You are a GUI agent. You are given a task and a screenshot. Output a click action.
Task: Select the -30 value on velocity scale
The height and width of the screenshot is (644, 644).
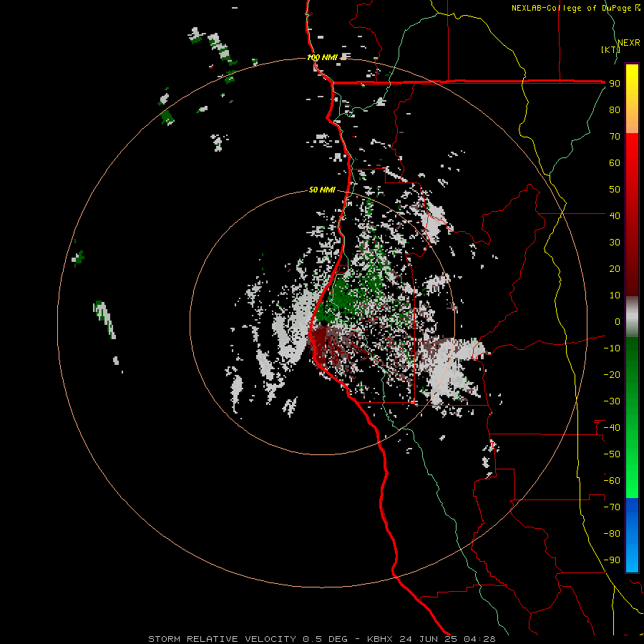click(612, 401)
